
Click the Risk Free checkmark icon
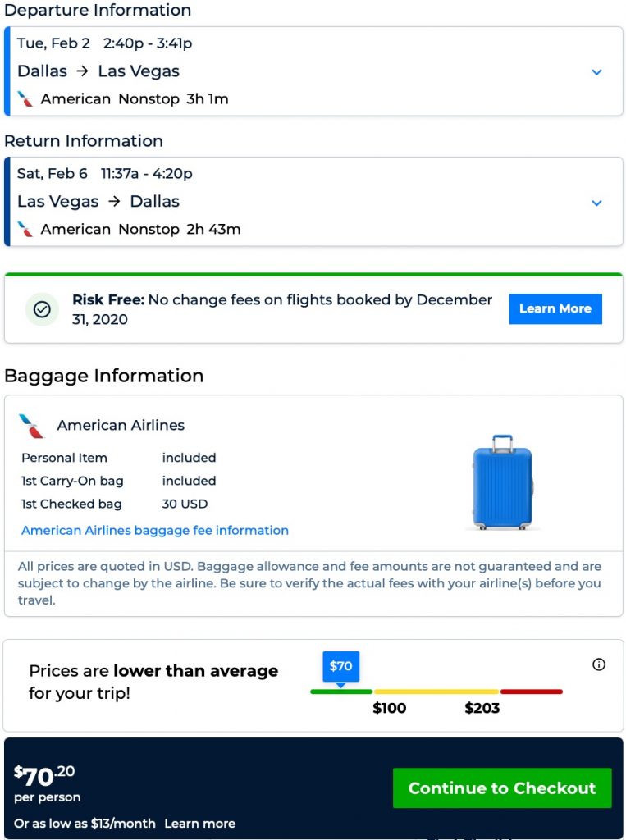(x=42, y=309)
